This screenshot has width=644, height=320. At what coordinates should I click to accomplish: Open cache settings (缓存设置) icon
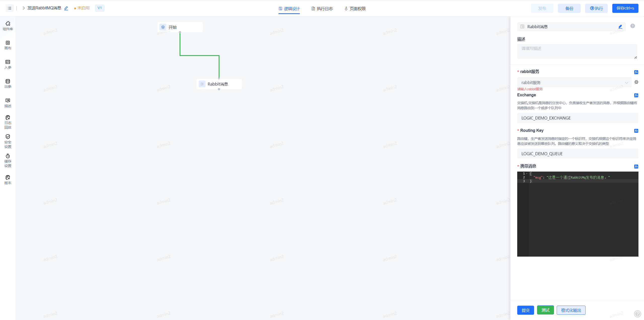(x=8, y=161)
